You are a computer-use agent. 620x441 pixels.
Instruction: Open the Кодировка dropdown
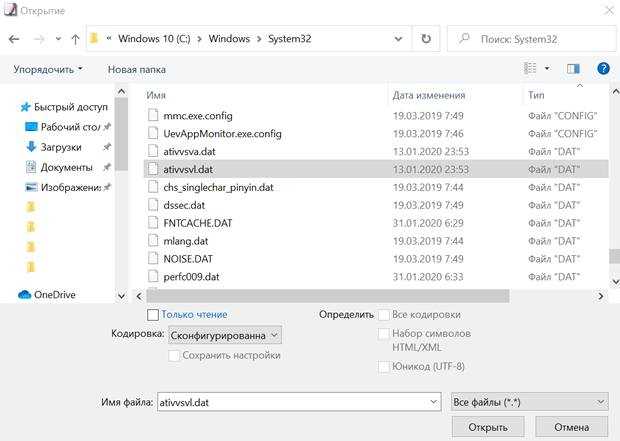pos(225,335)
